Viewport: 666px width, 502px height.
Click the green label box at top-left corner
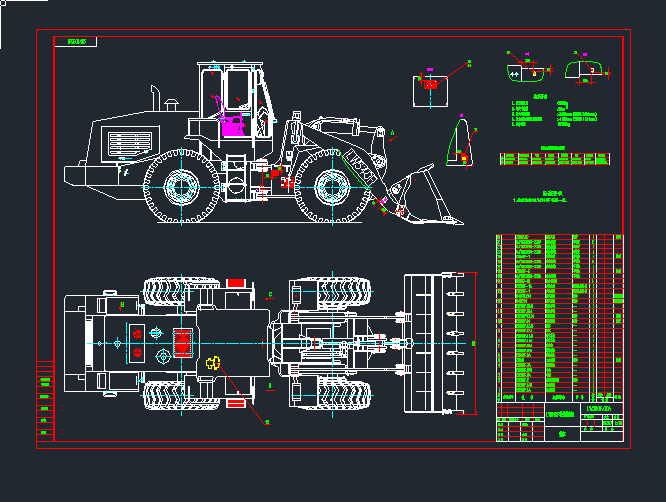77,42
